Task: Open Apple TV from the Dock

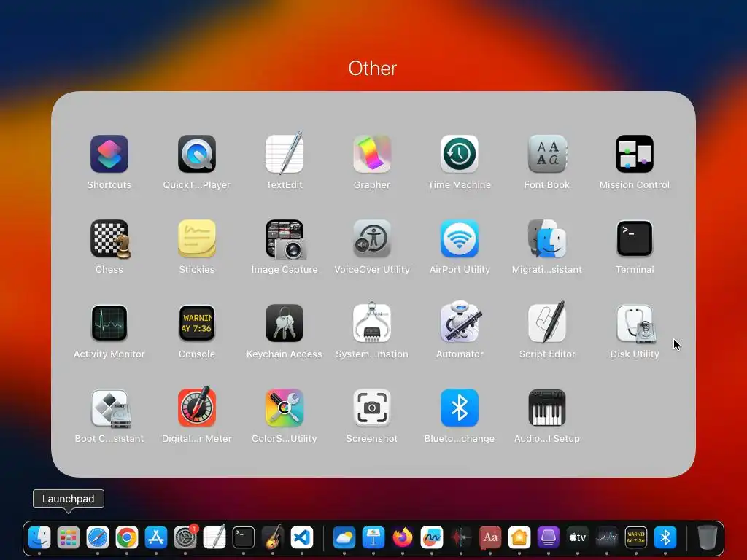Action: (578, 538)
